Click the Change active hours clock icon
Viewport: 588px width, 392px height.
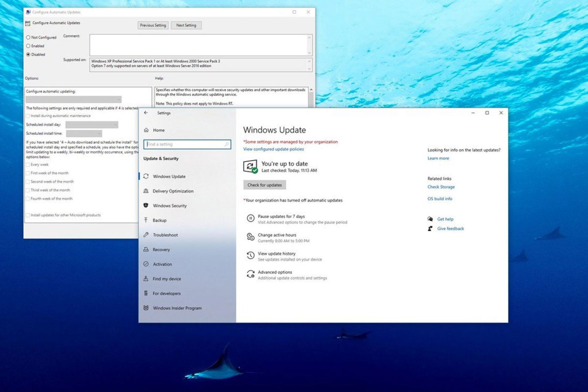point(251,237)
